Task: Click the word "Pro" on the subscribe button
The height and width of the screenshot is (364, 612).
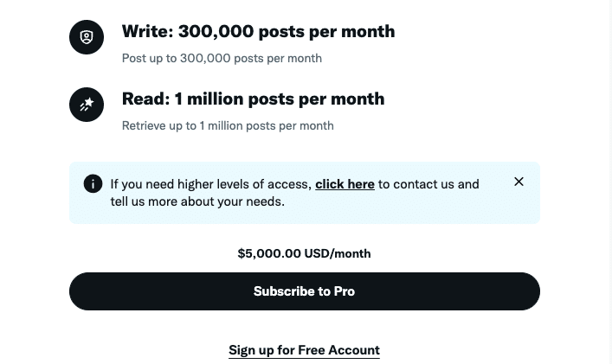Action: (x=345, y=291)
